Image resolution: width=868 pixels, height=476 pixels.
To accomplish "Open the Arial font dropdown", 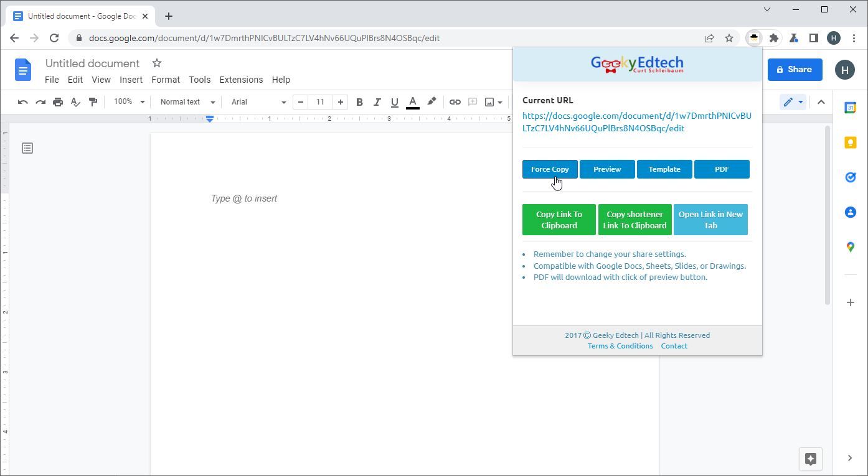I will click(x=258, y=102).
